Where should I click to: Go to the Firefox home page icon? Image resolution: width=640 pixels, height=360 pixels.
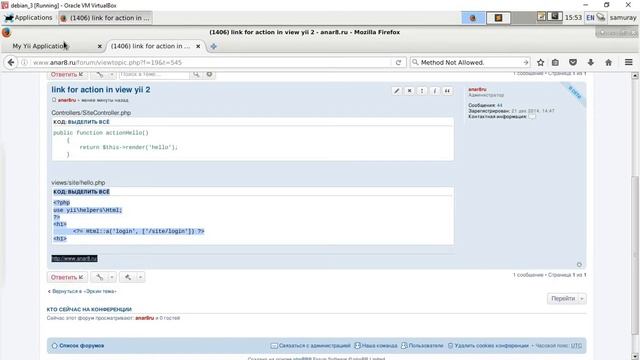609,62
